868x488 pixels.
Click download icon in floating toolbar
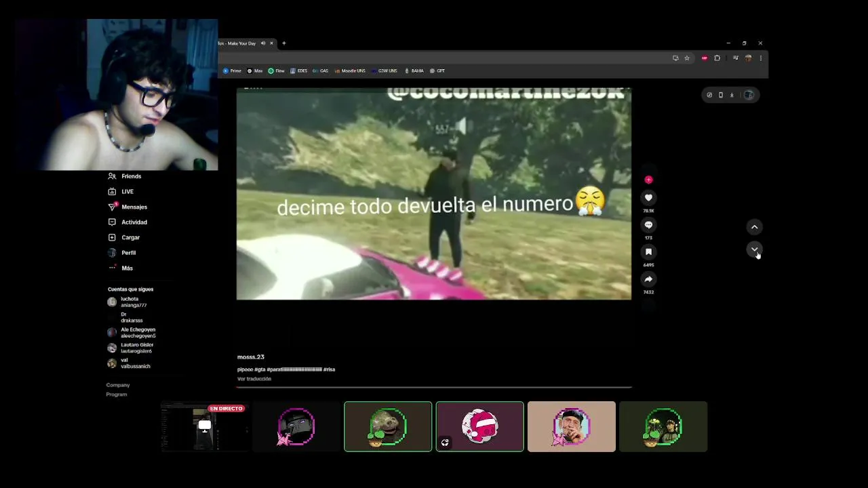[732, 95]
